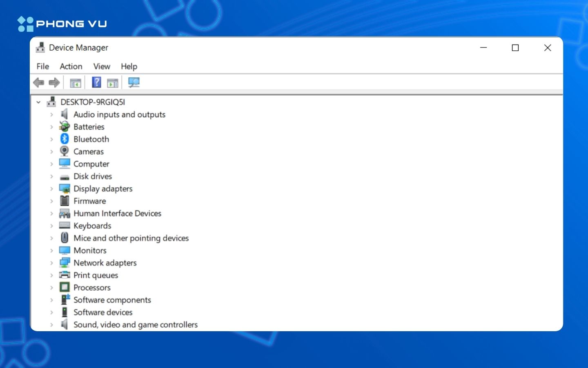Expand the Display adapters chevron
The height and width of the screenshot is (368, 588).
pyautogui.click(x=51, y=188)
